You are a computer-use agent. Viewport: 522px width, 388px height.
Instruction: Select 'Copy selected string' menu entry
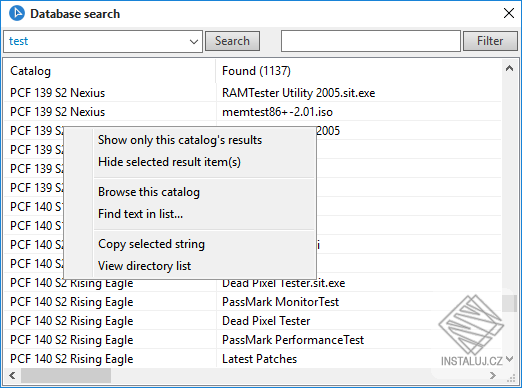pos(152,244)
